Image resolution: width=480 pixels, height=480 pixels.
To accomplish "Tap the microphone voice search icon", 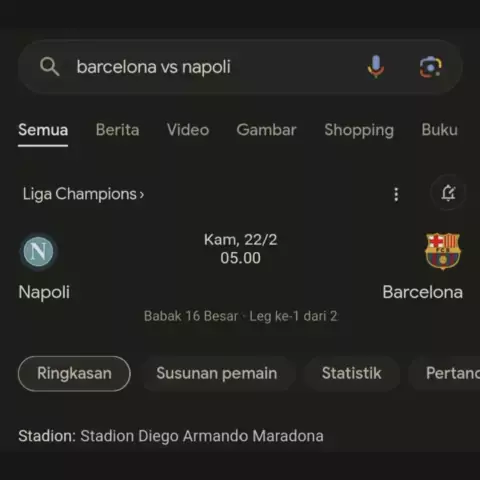I will 376,66.
